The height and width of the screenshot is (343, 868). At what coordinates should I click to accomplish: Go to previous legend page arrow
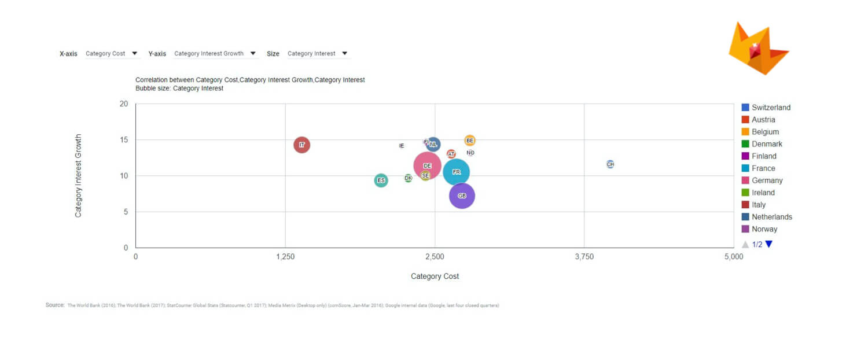pyautogui.click(x=745, y=244)
